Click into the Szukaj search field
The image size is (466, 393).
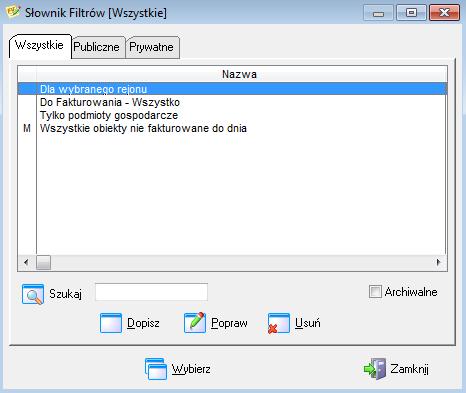[x=151, y=292]
